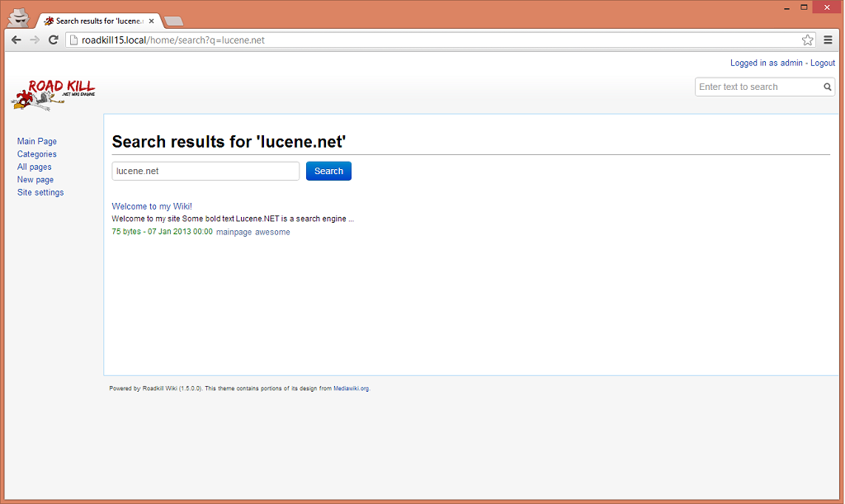Go to Categories in the sidebar
Screen dimensions: 845x504
37,154
